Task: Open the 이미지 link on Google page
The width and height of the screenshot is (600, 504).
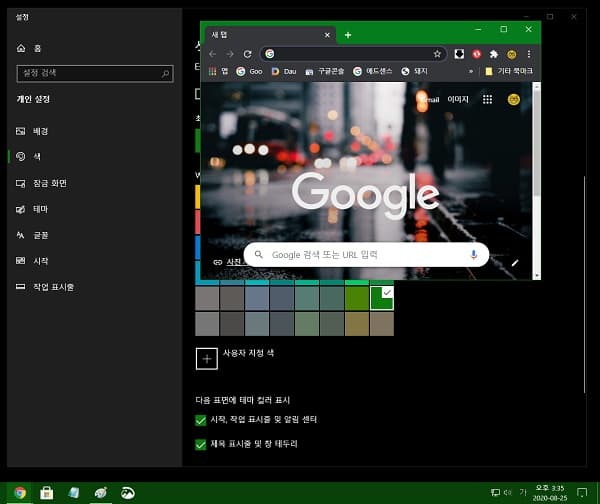Action: point(458,99)
